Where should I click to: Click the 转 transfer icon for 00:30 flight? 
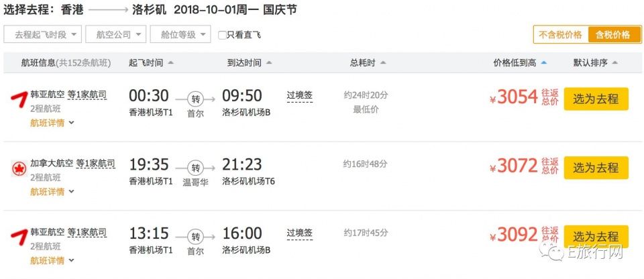pyautogui.click(x=195, y=99)
